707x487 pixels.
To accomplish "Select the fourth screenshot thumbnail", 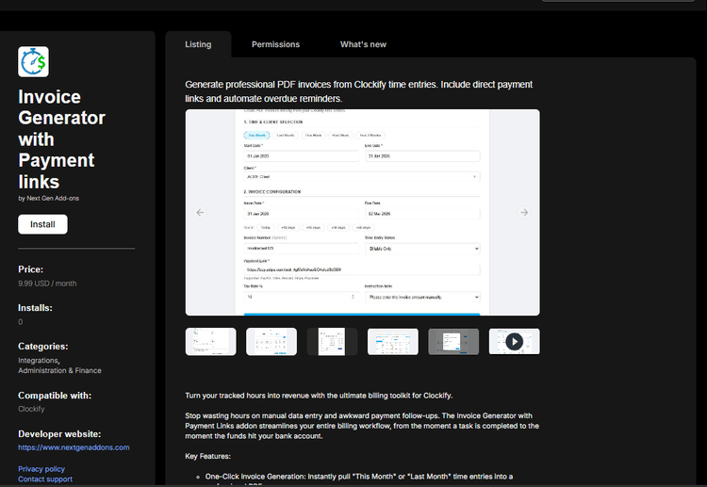I will coord(393,341).
